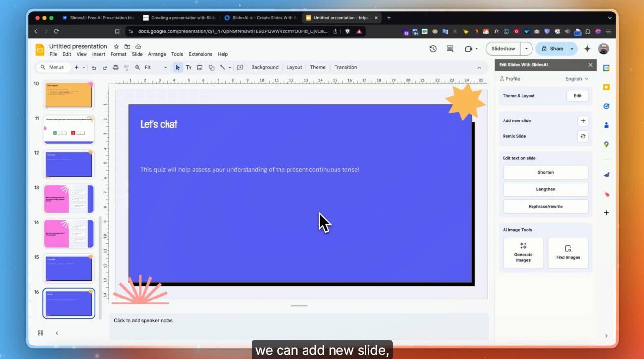Open the Slide menu
Image resolution: width=644 pixels, height=359 pixels.
[x=137, y=54]
